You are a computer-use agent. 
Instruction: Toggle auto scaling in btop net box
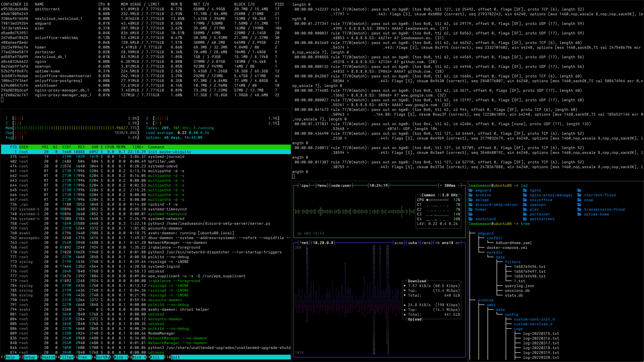[x=412, y=243]
